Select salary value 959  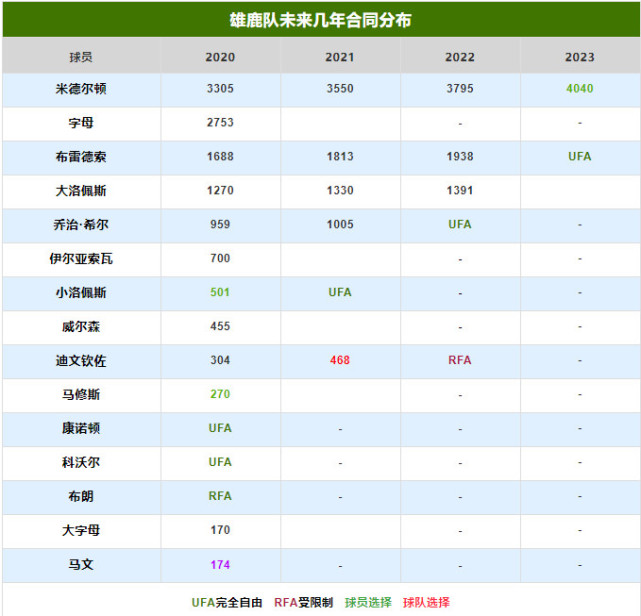220,224
